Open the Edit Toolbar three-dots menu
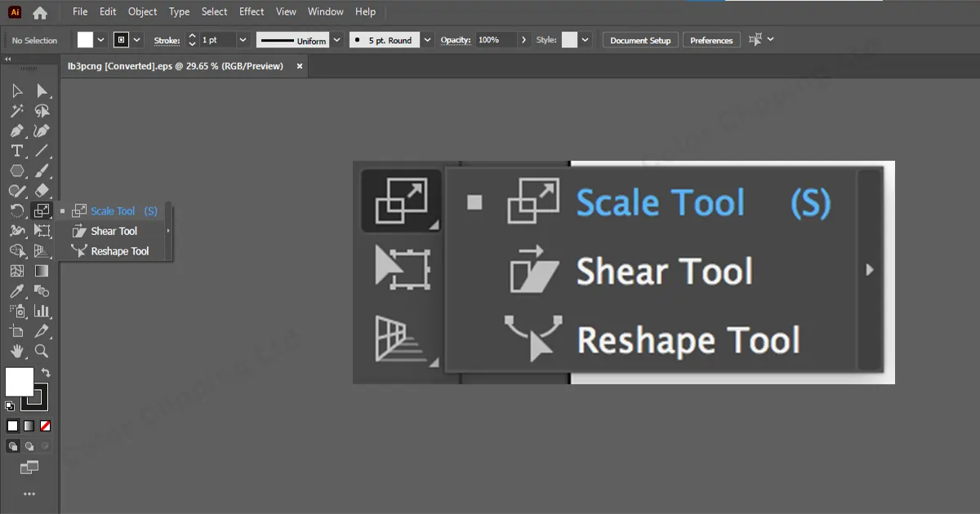The image size is (980, 514). pos(29,494)
